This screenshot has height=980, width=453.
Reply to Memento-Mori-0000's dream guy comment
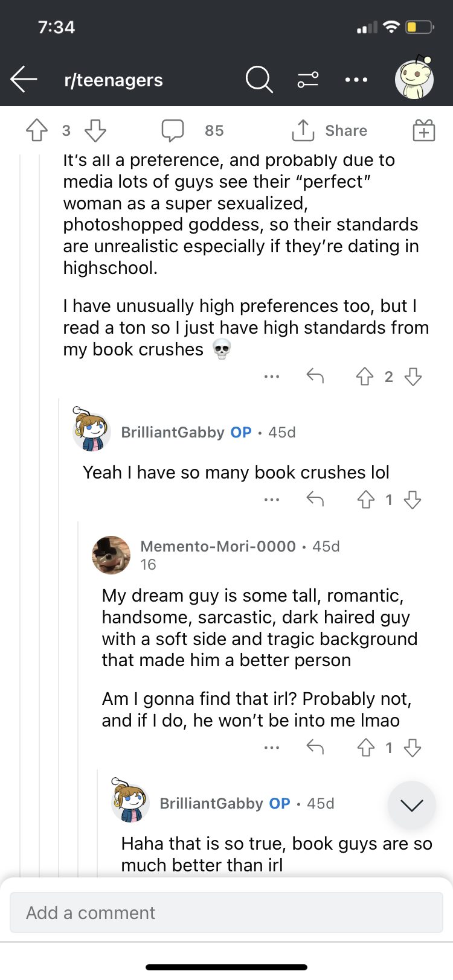point(315,748)
